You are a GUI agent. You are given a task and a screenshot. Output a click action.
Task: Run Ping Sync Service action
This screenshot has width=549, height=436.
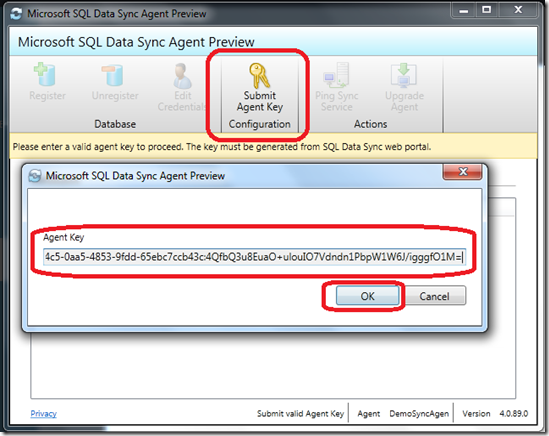pos(336,87)
